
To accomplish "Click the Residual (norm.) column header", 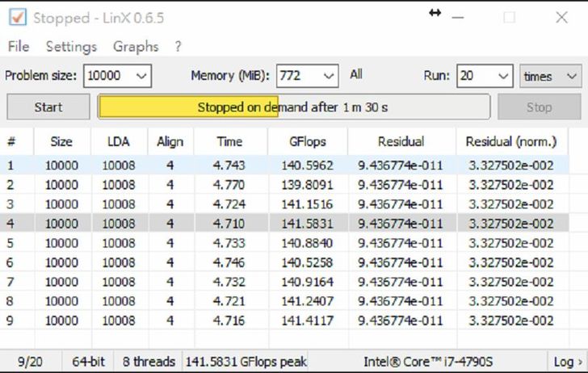I will coord(510,141).
